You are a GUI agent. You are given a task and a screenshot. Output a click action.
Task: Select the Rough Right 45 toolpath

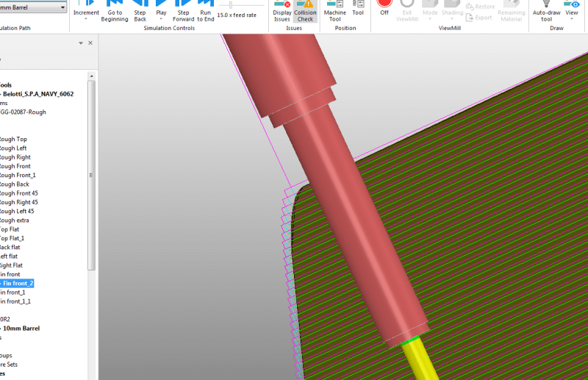click(19, 202)
